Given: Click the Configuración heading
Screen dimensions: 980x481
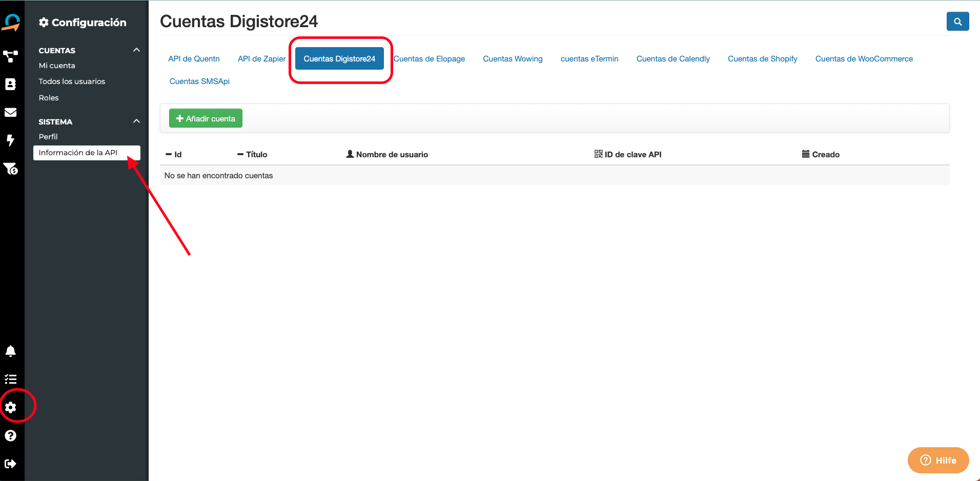Looking at the screenshot, I should click(83, 23).
